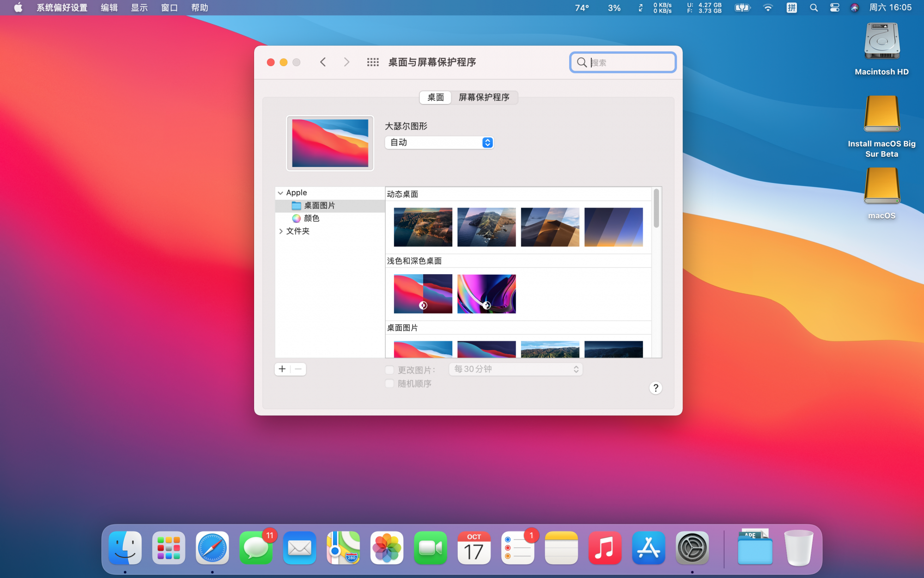Open Launchpad from the Dock

(169, 548)
